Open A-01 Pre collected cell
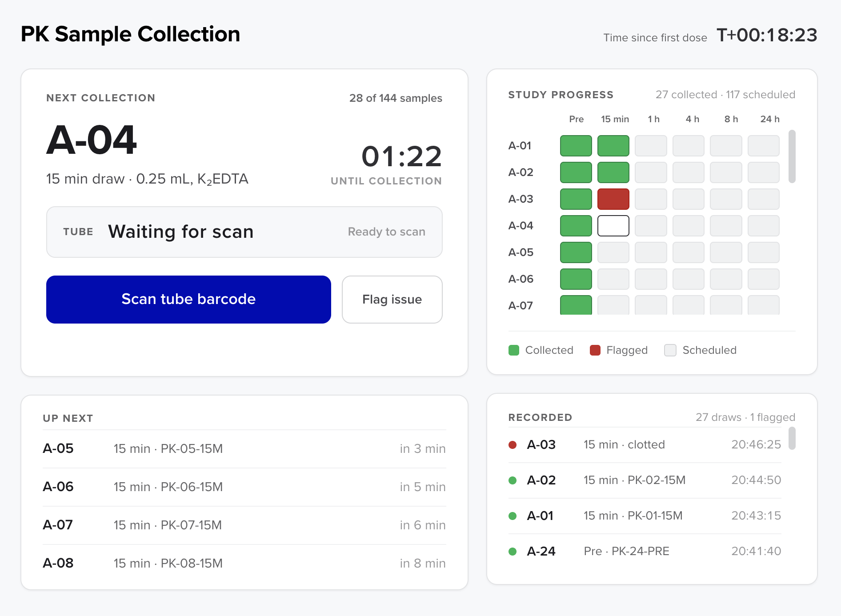 [576, 146]
